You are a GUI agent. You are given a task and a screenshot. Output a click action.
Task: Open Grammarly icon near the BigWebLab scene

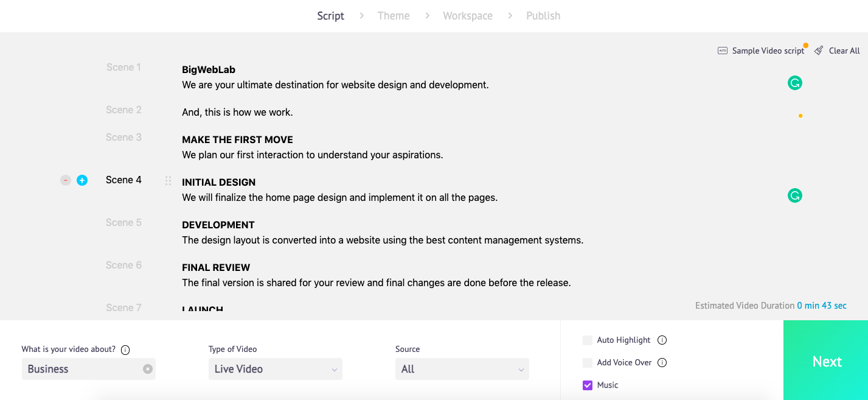click(x=794, y=82)
